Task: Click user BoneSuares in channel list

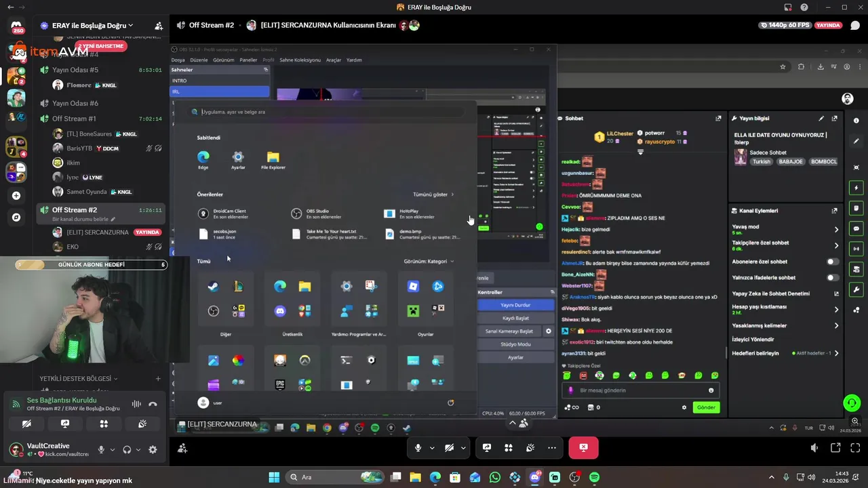Action: pyautogui.click(x=89, y=134)
